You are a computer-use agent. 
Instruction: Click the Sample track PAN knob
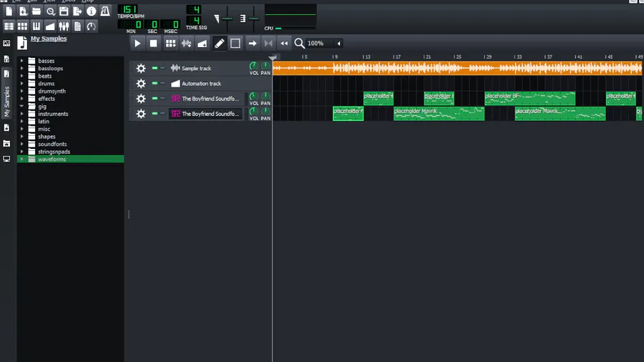click(x=265, y=66)
